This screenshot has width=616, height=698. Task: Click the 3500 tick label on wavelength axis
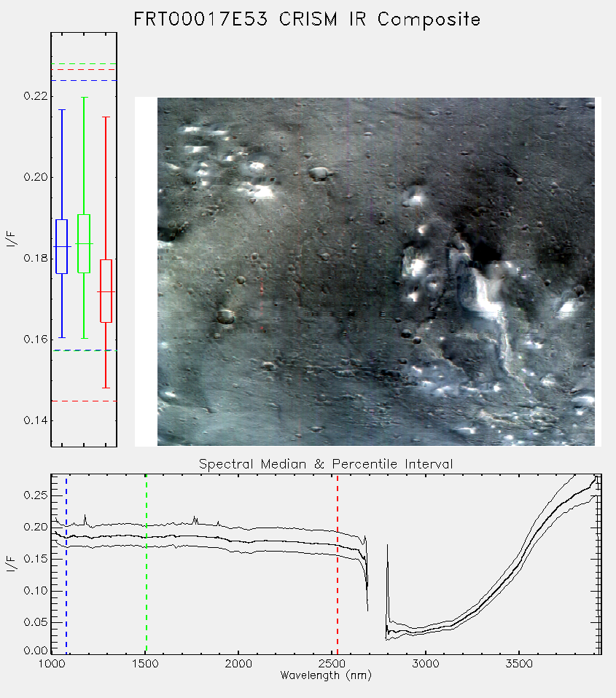[519, 664]
